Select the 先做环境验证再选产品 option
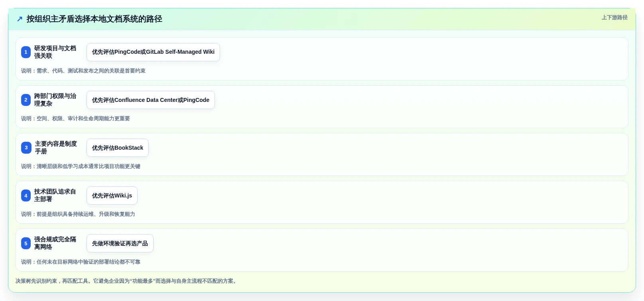This screenshot has height=301, width=644. tap(120, 243)
